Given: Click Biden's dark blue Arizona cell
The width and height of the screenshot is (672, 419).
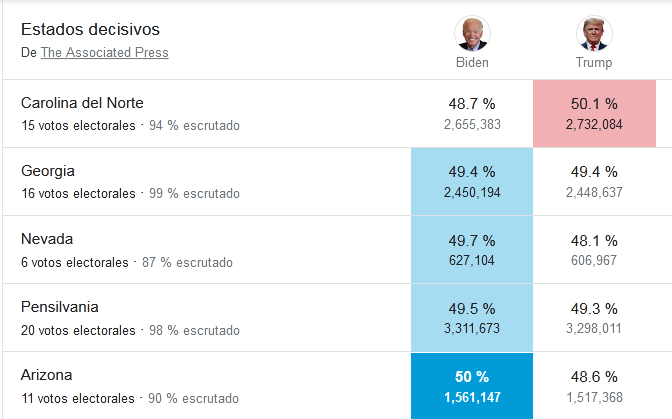Looking at the screenshot, I should 472,386.
